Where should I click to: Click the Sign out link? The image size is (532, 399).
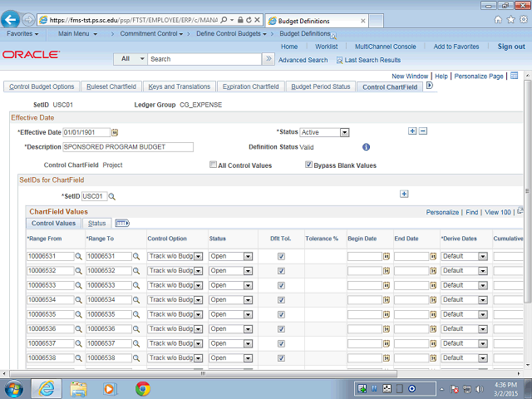coord(511,47)
